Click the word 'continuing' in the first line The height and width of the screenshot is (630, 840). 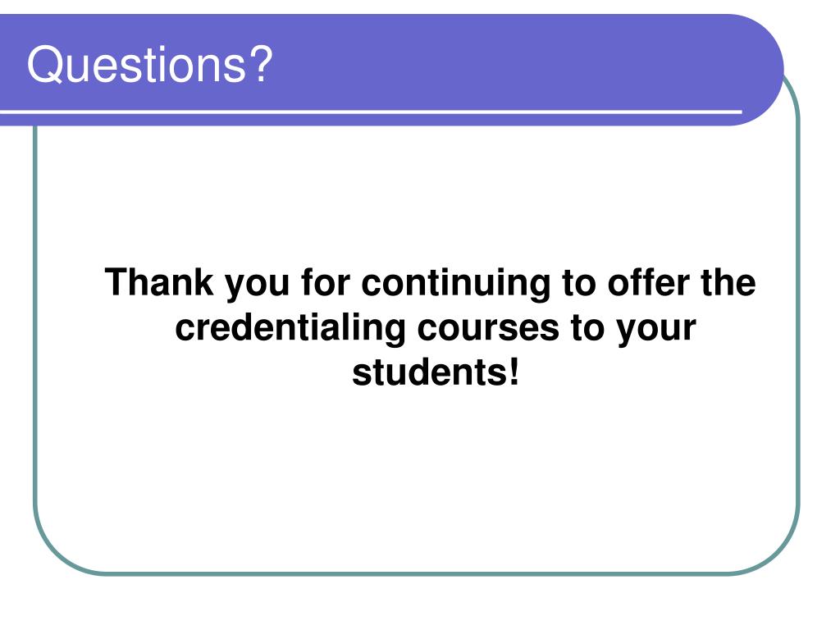[456, 283]
